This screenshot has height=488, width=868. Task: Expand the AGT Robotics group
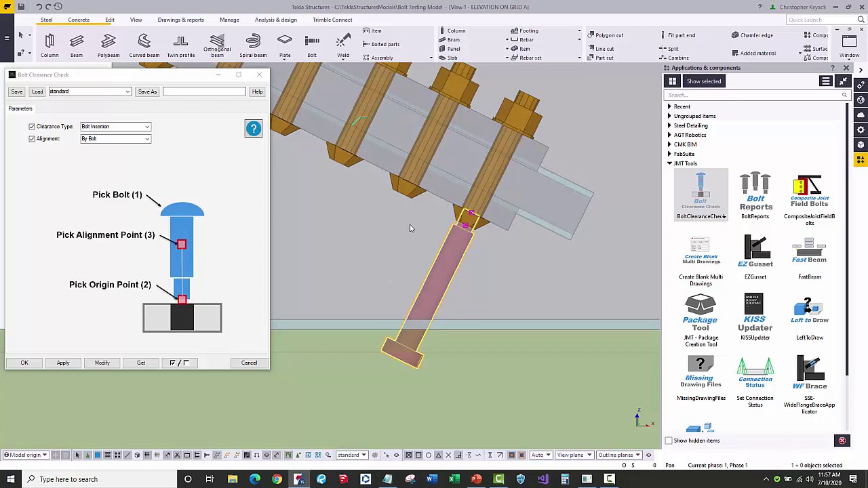click(x=669, y=135)
